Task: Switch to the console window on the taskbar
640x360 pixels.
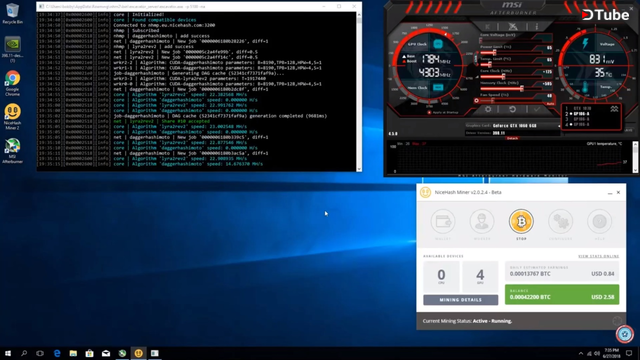Action: (x=155, y=353)
